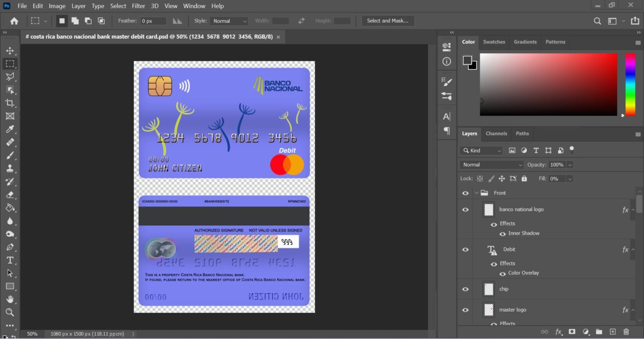Viewport: 644px width, 339px height.
Task: Click the delete layer trash icon
Action: pos(626,331)
